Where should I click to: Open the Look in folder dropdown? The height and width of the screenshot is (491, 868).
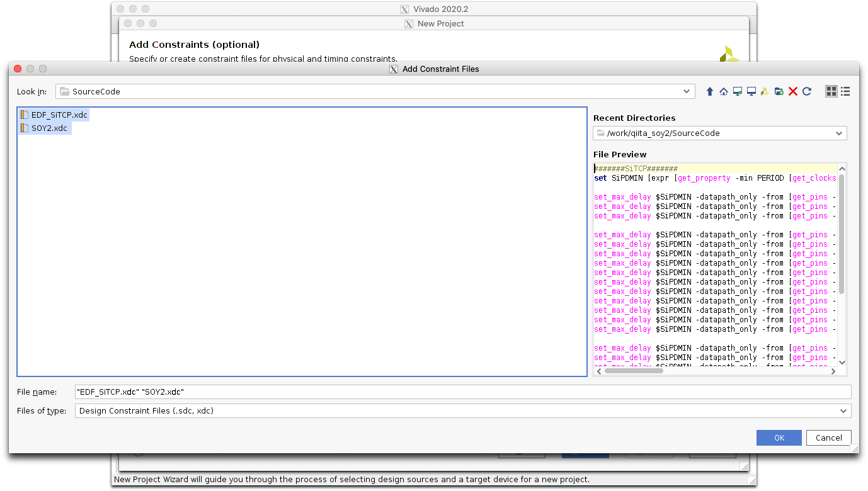coord(687,91)
